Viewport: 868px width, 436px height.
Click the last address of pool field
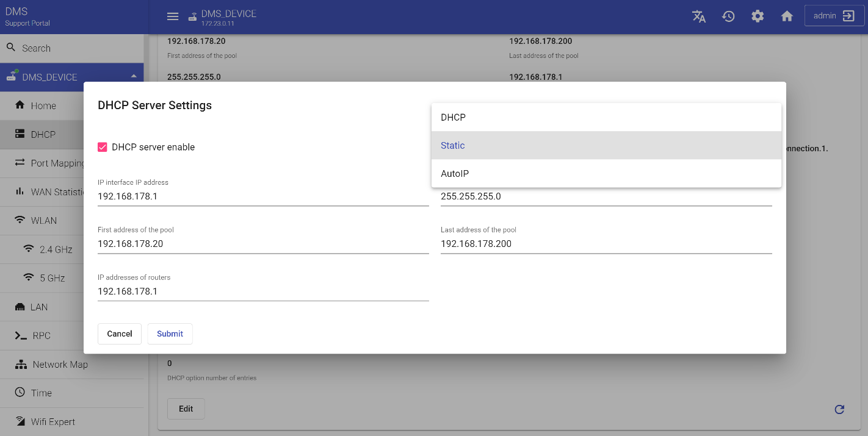click(606, 244)
